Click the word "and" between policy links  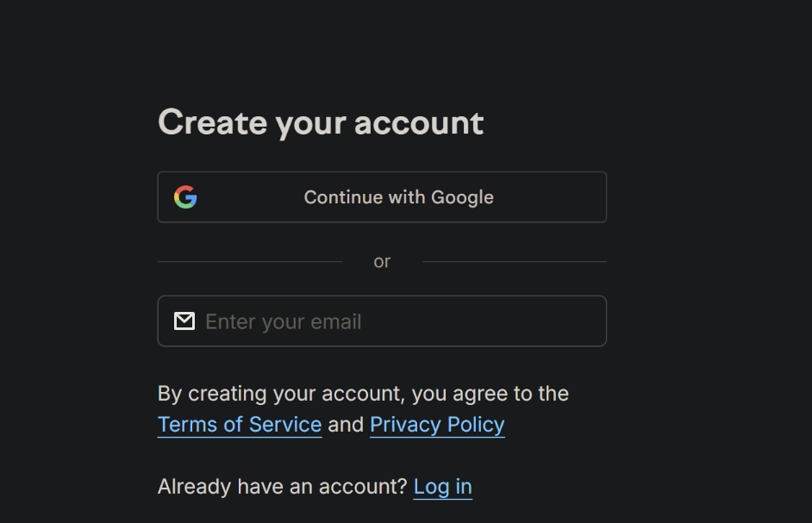[x=346, y=425]
